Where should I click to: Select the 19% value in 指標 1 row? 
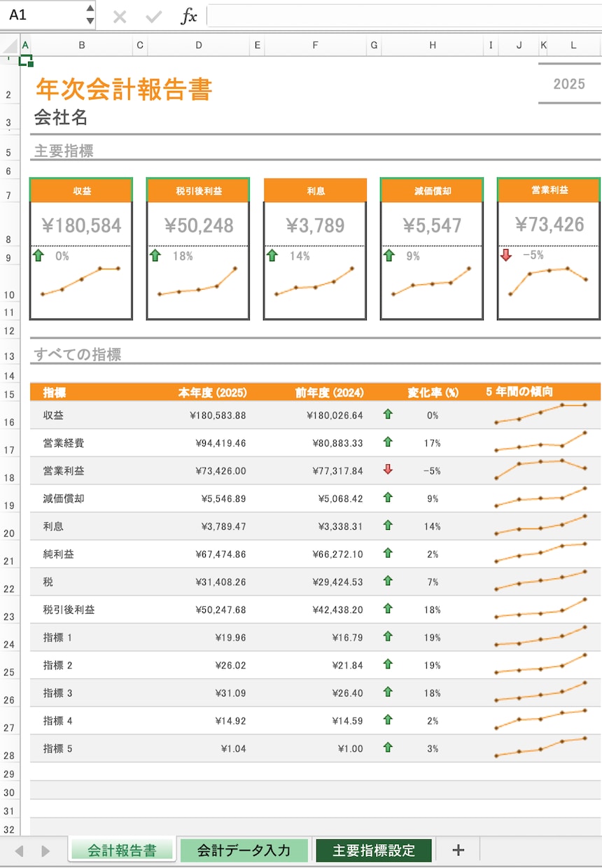pos(433,638)
